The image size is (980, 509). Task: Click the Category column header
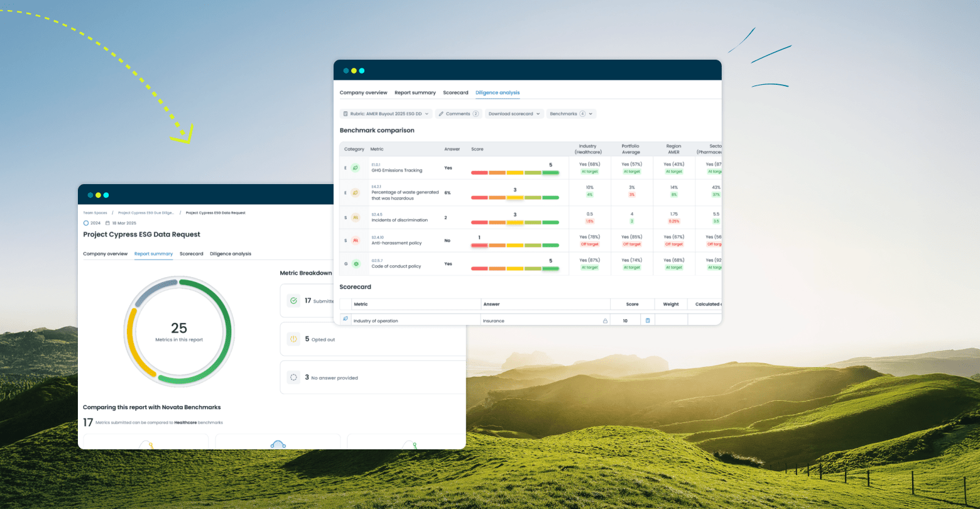(x=354, y=150)
